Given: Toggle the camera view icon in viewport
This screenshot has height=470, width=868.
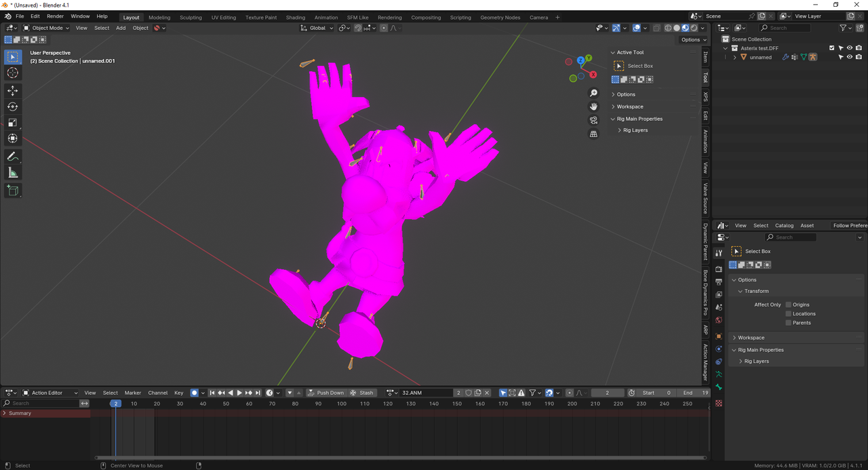Looking at the screenshot, I should tap(593, 120).
